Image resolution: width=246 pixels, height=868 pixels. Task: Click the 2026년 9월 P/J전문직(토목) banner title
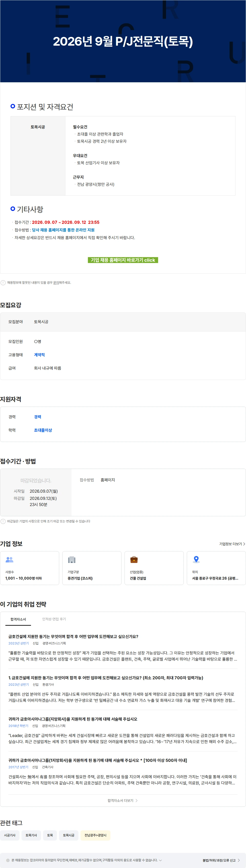(x=123, y=41)
